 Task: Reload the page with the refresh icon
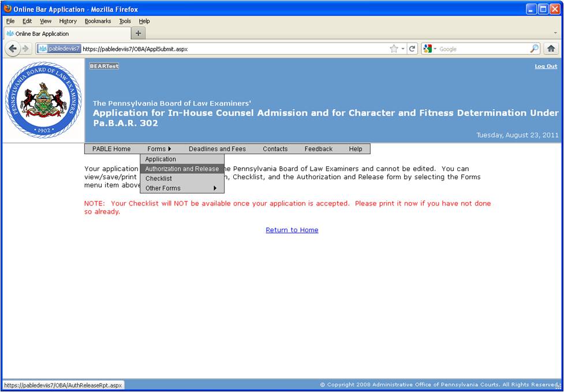[x=413, y=49]
